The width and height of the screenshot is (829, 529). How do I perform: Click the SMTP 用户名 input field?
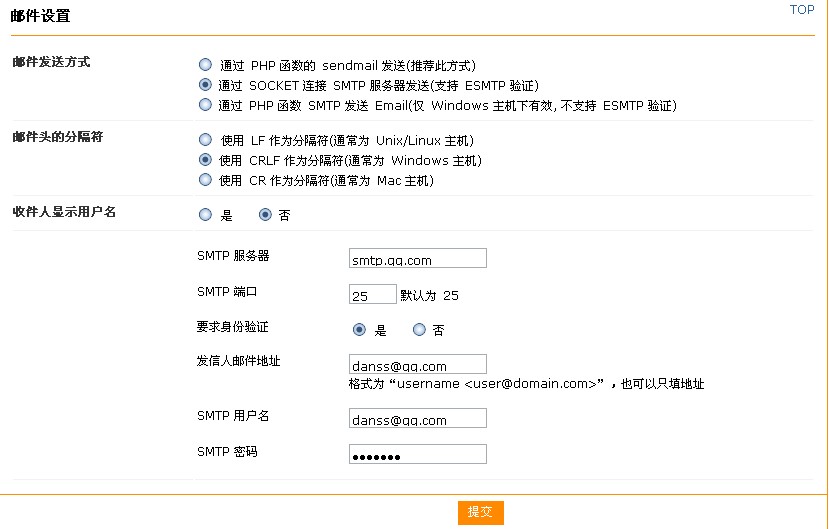point(418,418)
